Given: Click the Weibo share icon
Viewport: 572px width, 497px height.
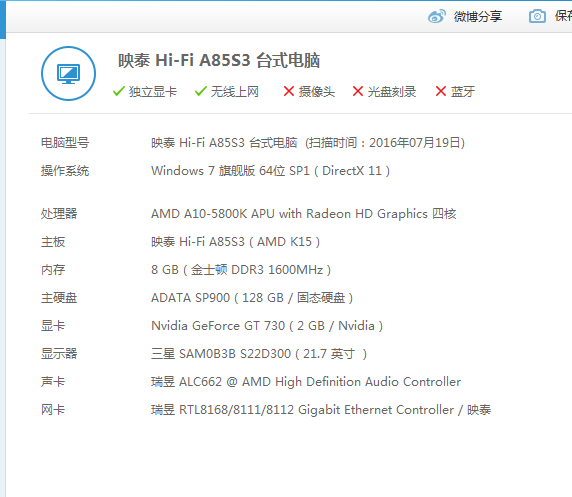Looking at the screenshot, I should (x=437, y=16).
